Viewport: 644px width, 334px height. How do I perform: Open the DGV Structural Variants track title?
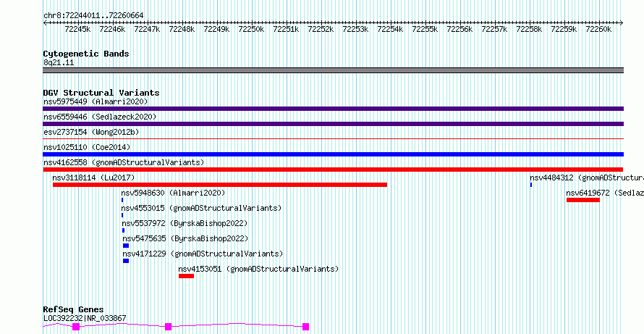click(101, 93)
